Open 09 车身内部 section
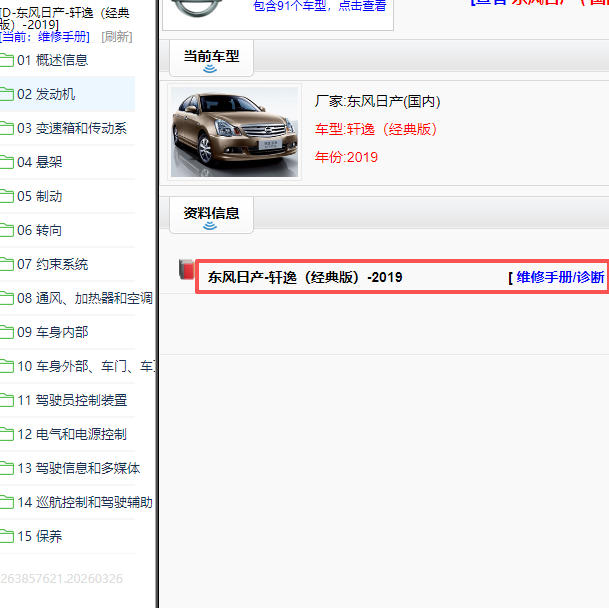The height and width of the screenshot is (608, 609). click(x=52, y=332)
